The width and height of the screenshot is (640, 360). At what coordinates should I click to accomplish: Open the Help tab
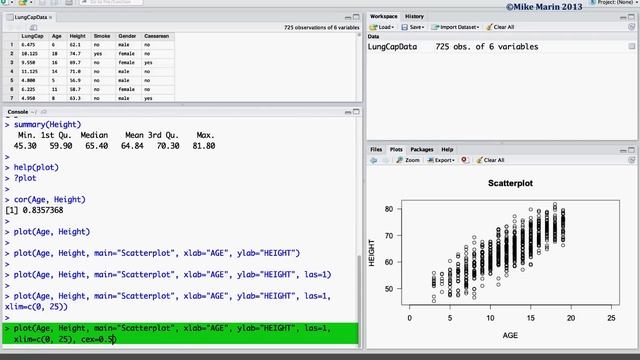coord(447,149)
